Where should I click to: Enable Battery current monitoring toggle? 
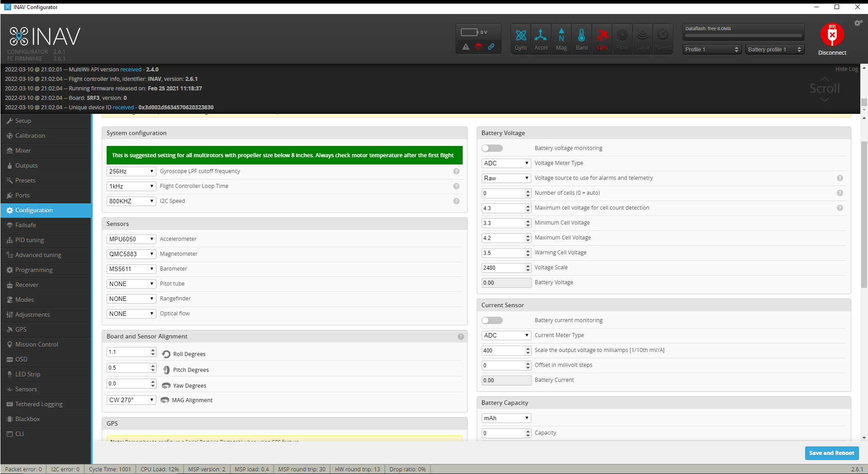click(492, 320)
